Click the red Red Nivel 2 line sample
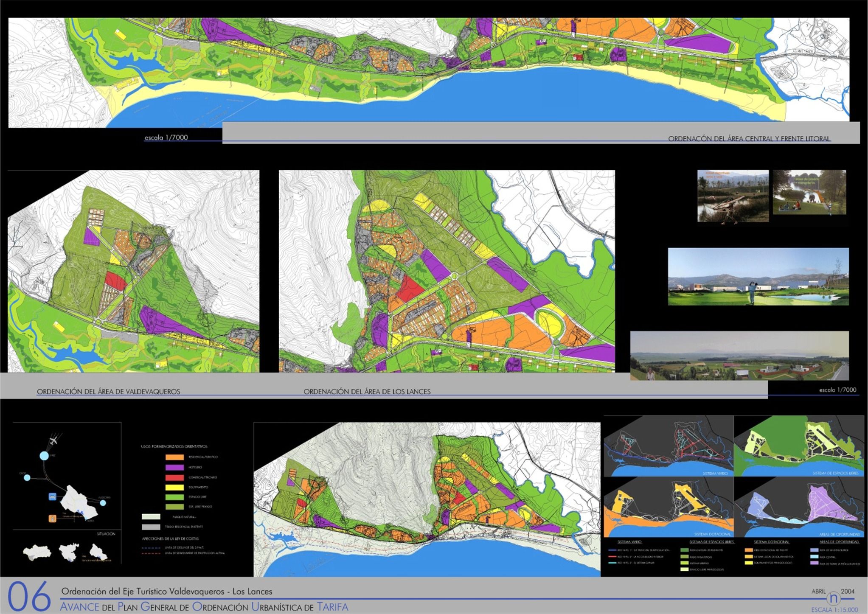Viewport: 868px width, 614px height. click(612, 556)
